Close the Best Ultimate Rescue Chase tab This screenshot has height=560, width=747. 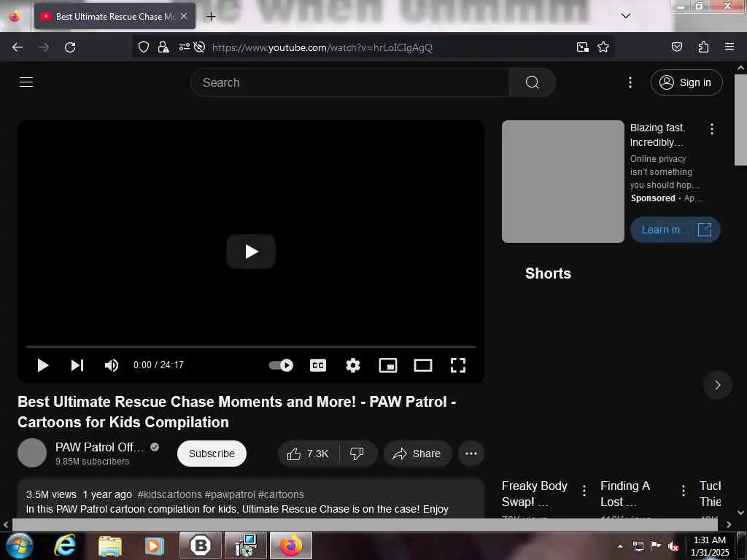[184, 16]
